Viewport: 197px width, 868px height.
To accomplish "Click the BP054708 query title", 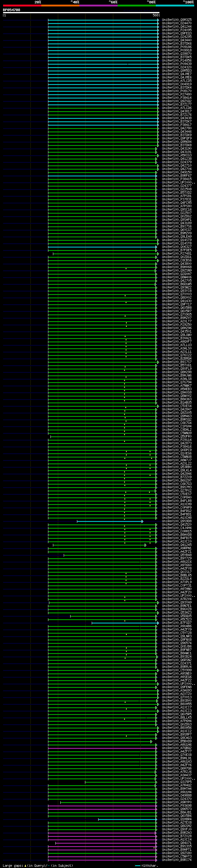I will tap(11, 10).
